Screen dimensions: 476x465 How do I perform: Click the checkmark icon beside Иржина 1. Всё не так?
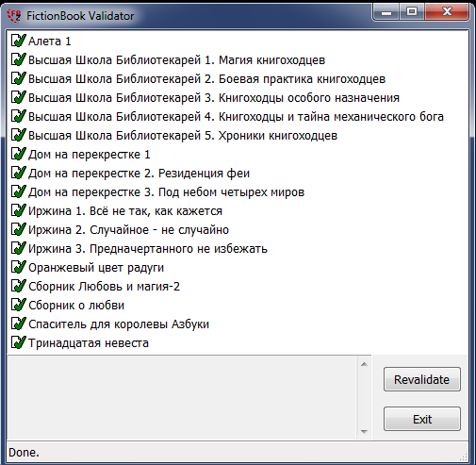click(x=18, y=210)
